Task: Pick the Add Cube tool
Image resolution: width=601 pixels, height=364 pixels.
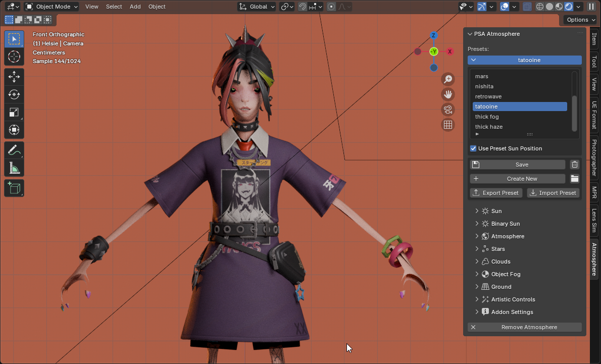Action: pyautogui.click(x=14, y=188)
